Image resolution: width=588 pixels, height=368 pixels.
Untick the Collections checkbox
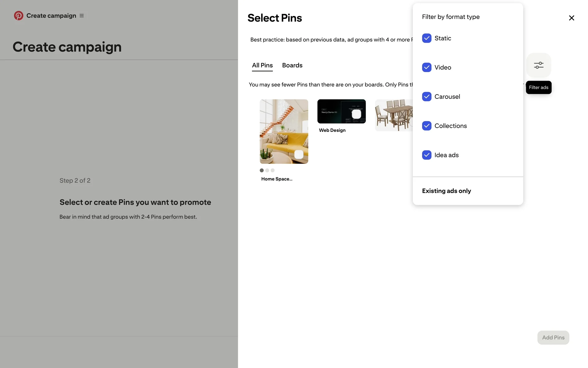[x=427, y=126]
